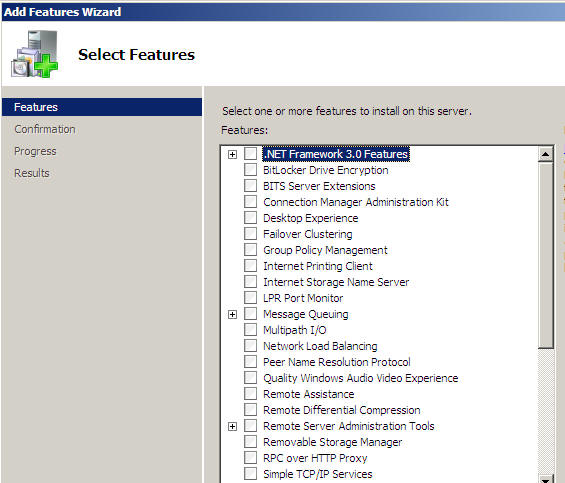Select the .NET Framework 3.0 Features label

336,154
